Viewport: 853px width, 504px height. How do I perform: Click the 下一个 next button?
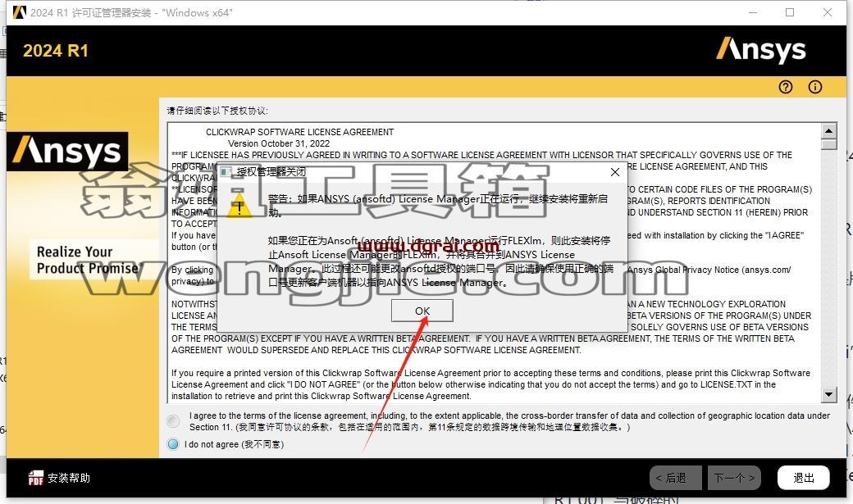tap(734, 478)
